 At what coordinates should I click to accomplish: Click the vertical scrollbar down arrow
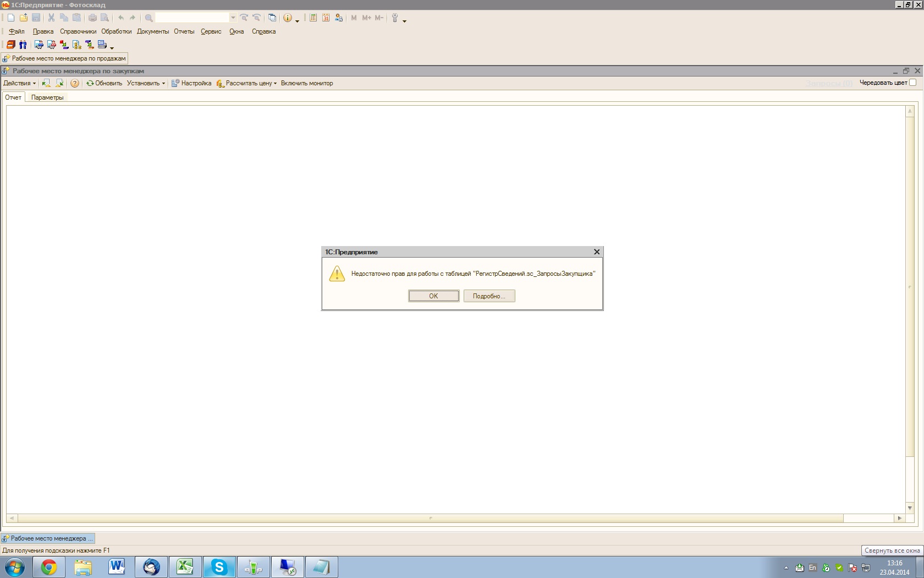(x=910, y=508)
